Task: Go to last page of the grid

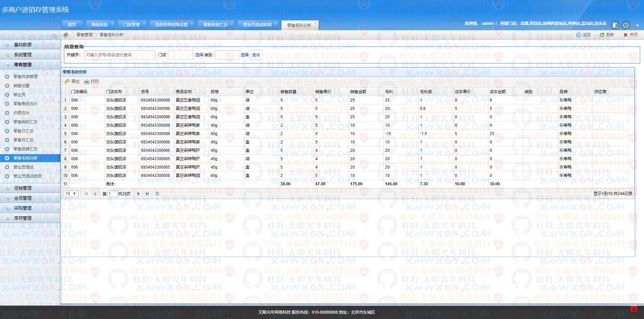Action: point(147,194)
